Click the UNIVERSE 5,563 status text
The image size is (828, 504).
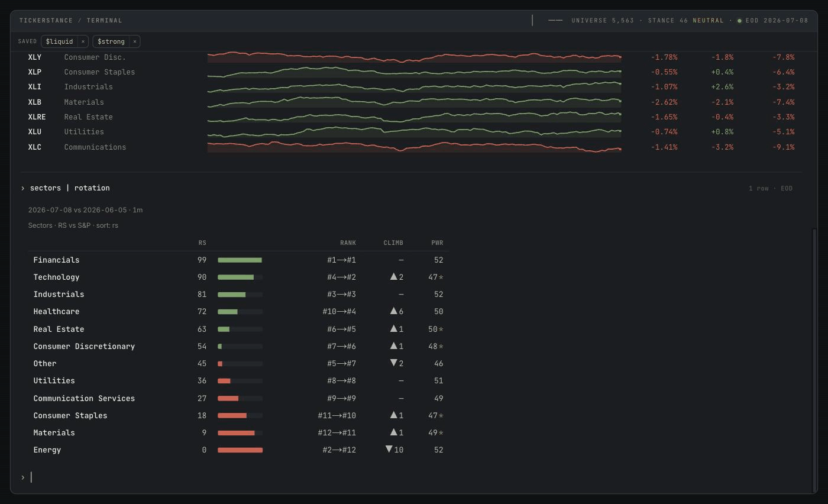[x=603, y=21]
